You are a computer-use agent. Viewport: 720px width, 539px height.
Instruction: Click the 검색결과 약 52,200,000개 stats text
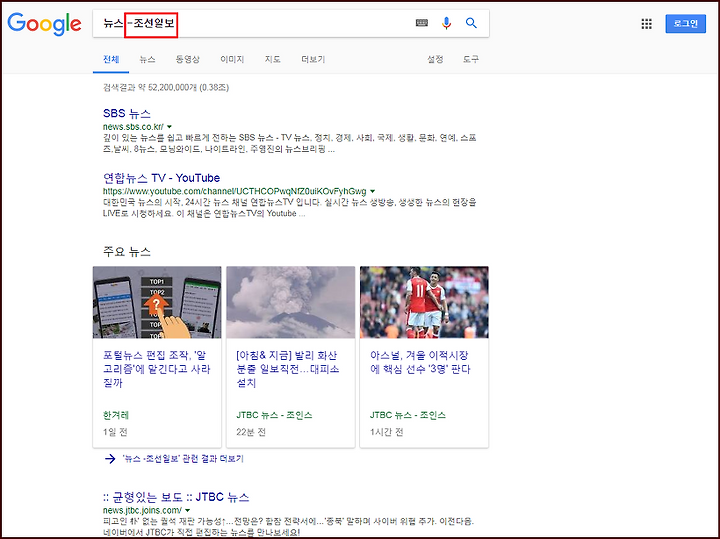coord(166,87)
